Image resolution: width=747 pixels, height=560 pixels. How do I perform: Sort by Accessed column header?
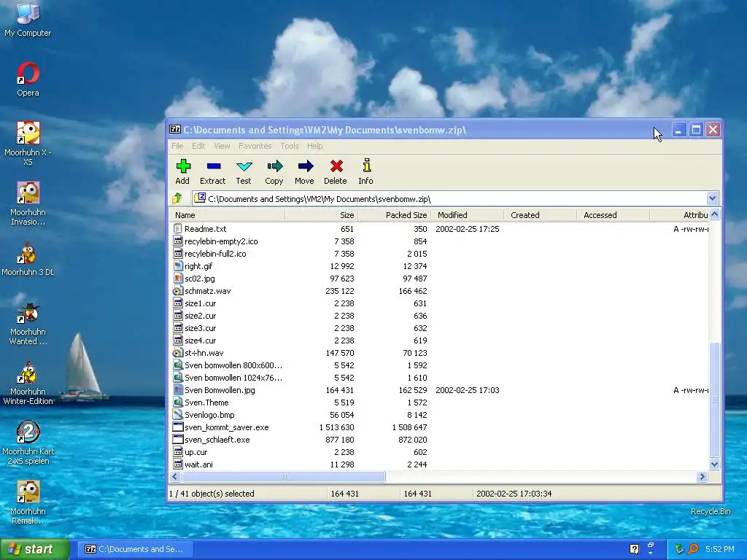click(x=613, y=215)
